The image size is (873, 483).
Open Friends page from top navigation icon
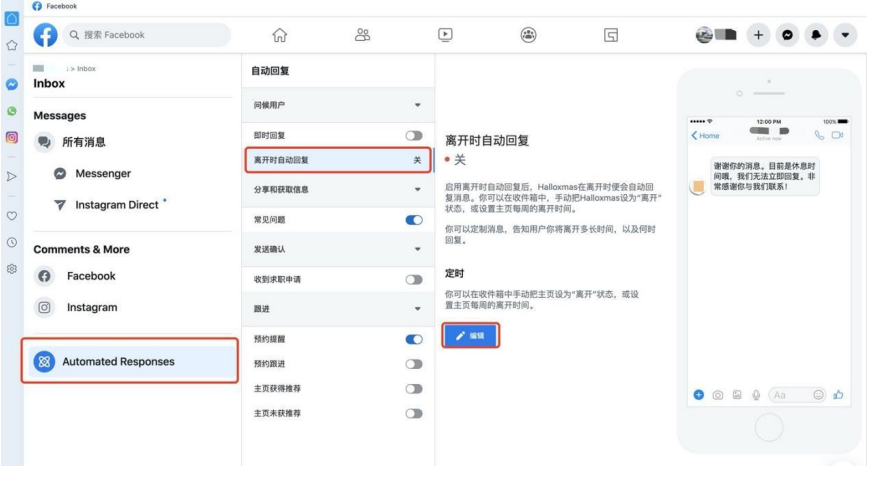(x=362, y=35)
